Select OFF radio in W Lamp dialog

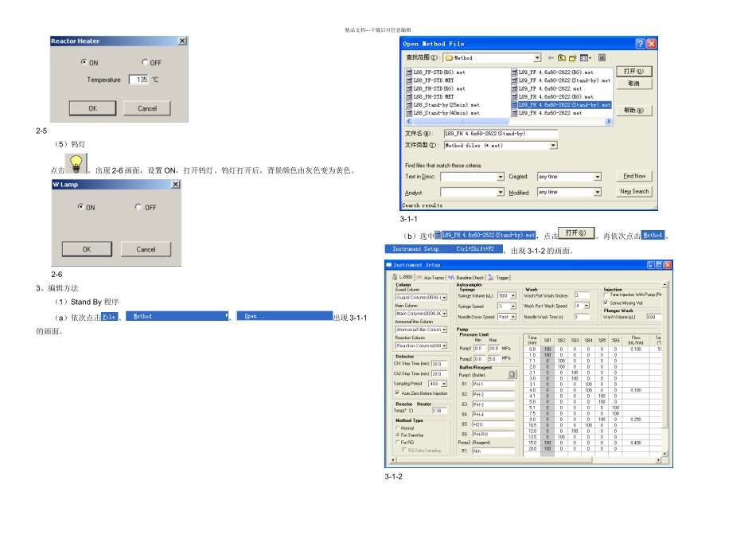[x=140, y=207]
